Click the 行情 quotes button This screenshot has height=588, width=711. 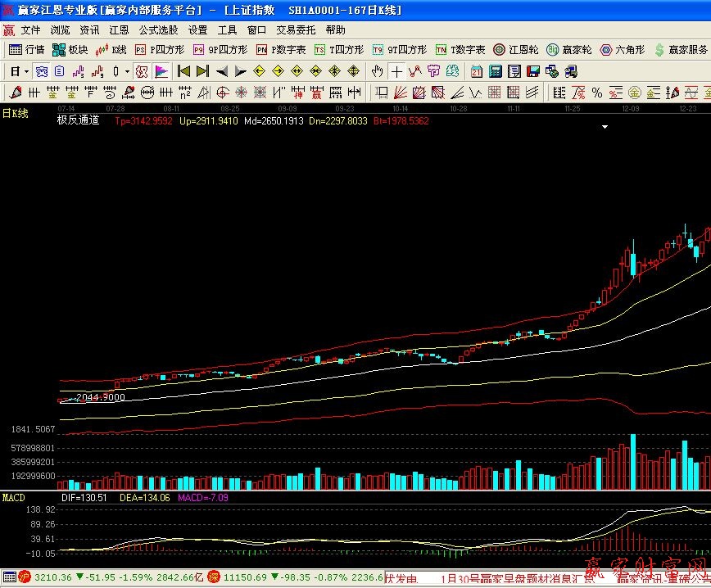pyautogui.click(x=27, y=50)
